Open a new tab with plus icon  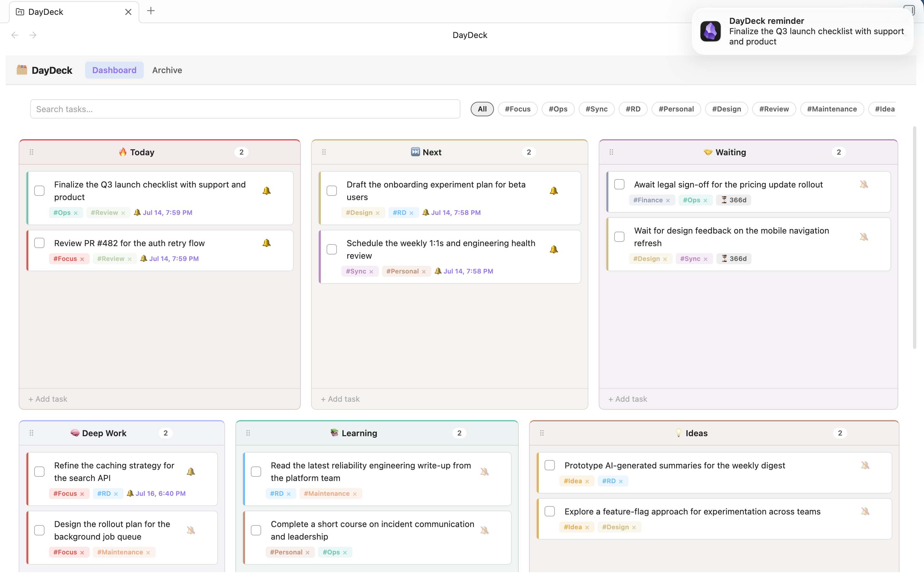(151, 11)
